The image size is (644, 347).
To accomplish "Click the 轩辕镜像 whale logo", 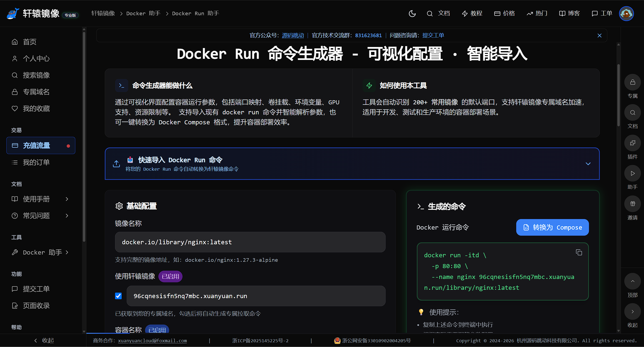I will (x=13, y=13).
